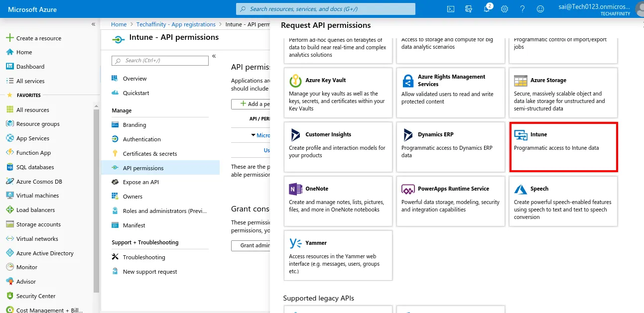Open Expose an API
The width and height of the screenshot is (644, 313).
pyautogui.click(x=135, y=182)
